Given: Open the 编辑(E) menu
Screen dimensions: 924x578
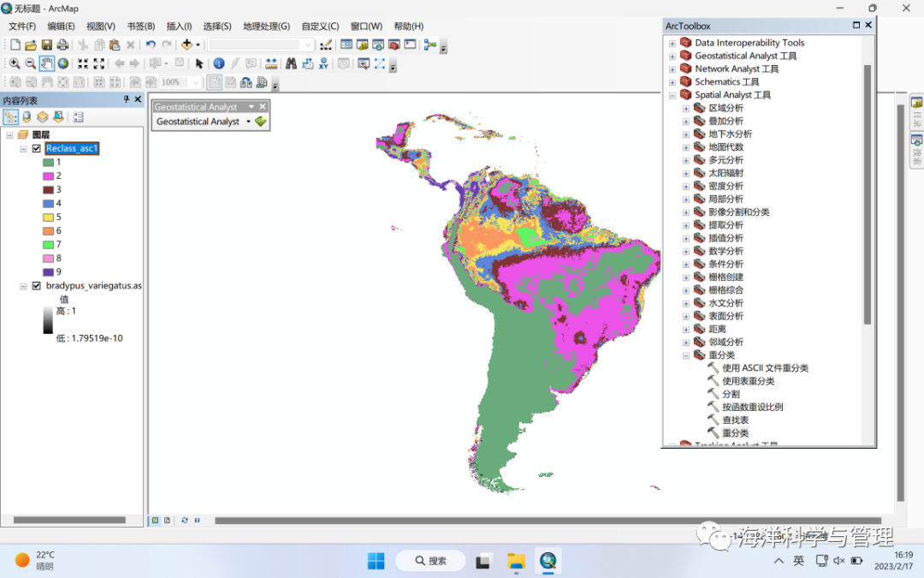Looking at the screenshot, I should point(61,26).
